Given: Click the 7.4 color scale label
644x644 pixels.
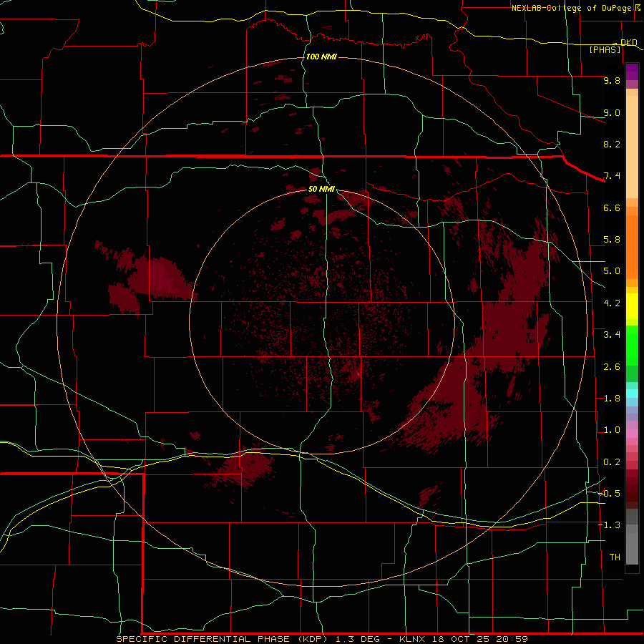Looking at the screenshot, I should pos(612,176).
